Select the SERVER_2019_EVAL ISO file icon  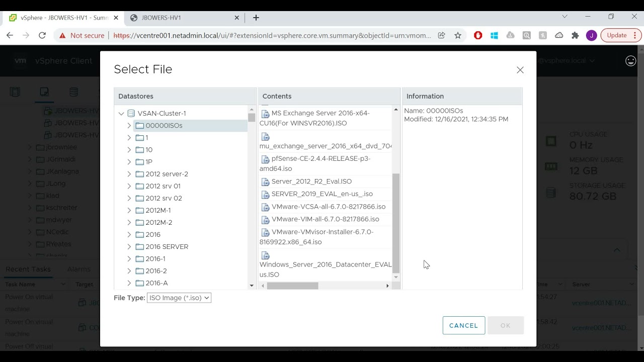point(265,195)
